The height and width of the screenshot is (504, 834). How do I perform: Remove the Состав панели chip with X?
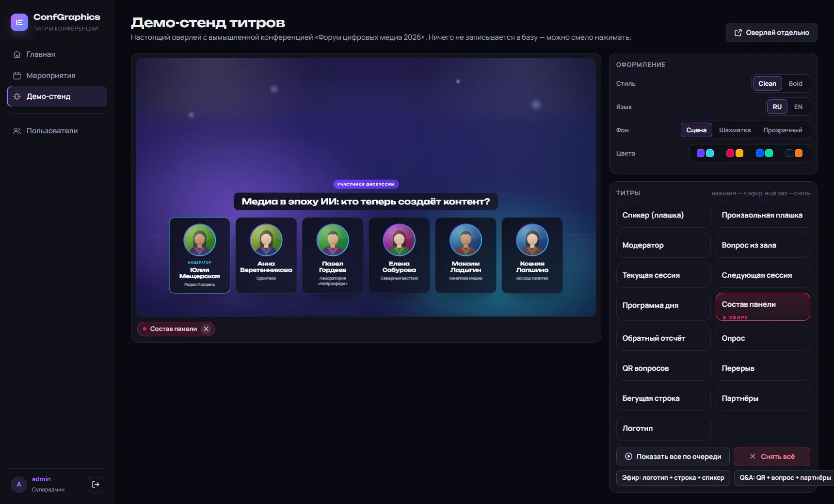pos(206,329)
